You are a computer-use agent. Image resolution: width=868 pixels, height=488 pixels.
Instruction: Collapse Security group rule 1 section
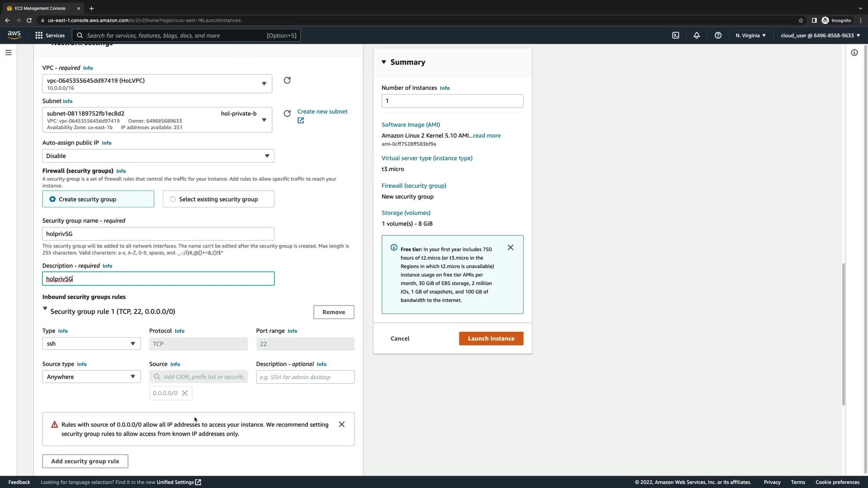pos(45,309)
